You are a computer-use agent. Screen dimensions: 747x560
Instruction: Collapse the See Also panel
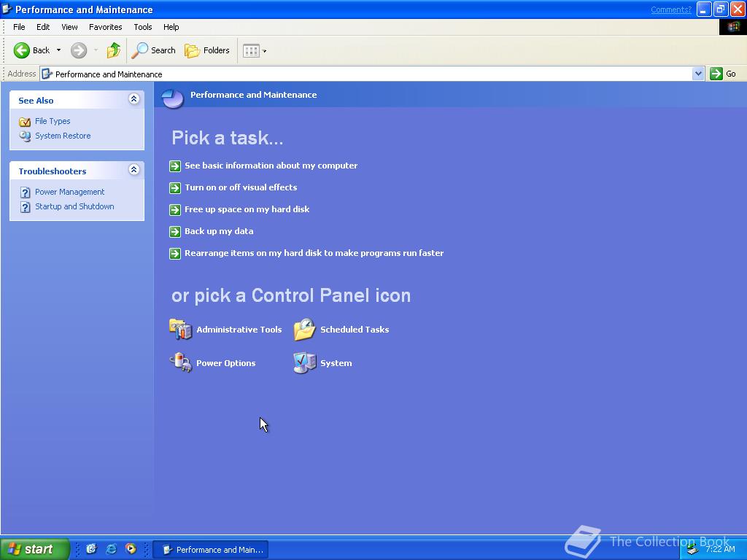(x=134, y=99)
